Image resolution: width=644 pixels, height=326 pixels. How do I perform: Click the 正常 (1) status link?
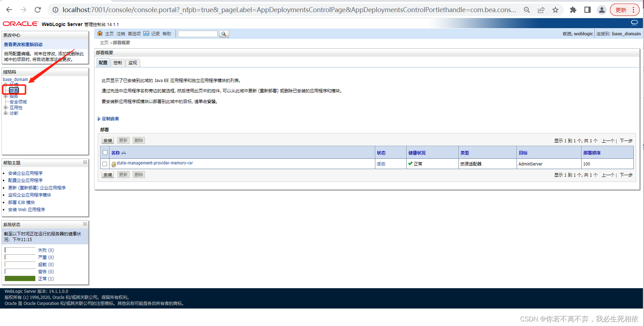point(46,279)
